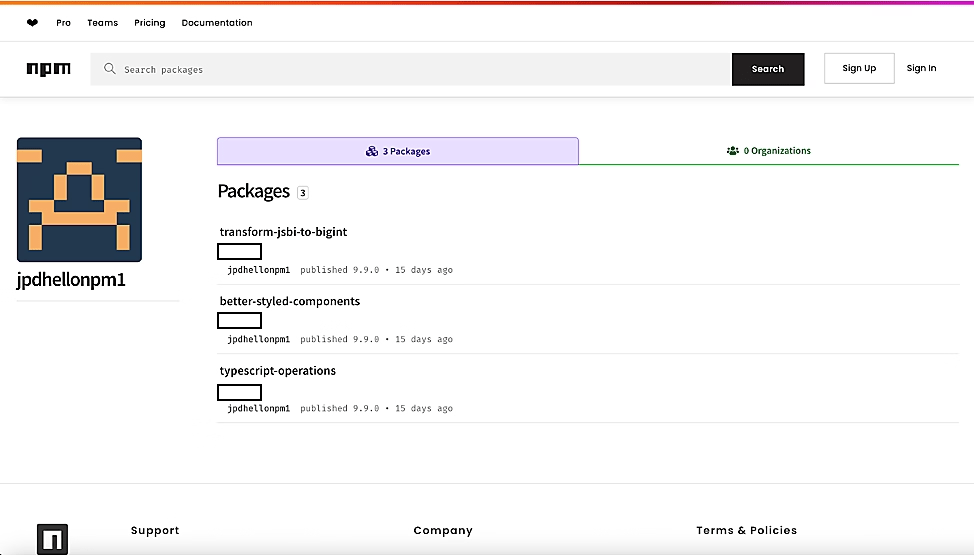Click the Support footer heading
The image size is (974, 556).
point(155,530)
